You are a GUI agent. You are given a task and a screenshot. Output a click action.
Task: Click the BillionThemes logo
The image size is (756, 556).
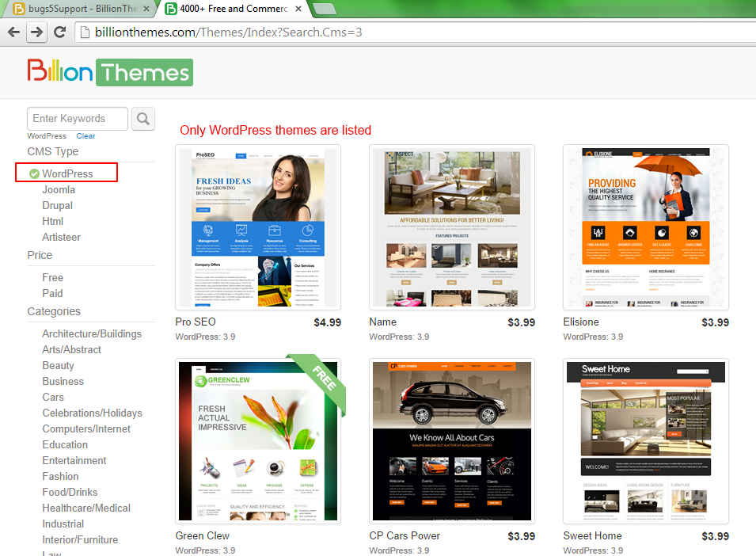[x=110, y=72]
